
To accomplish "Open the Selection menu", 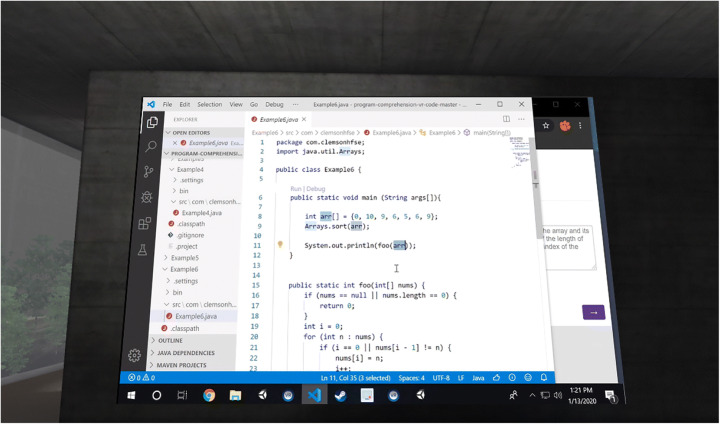I will tap(210, 104).
